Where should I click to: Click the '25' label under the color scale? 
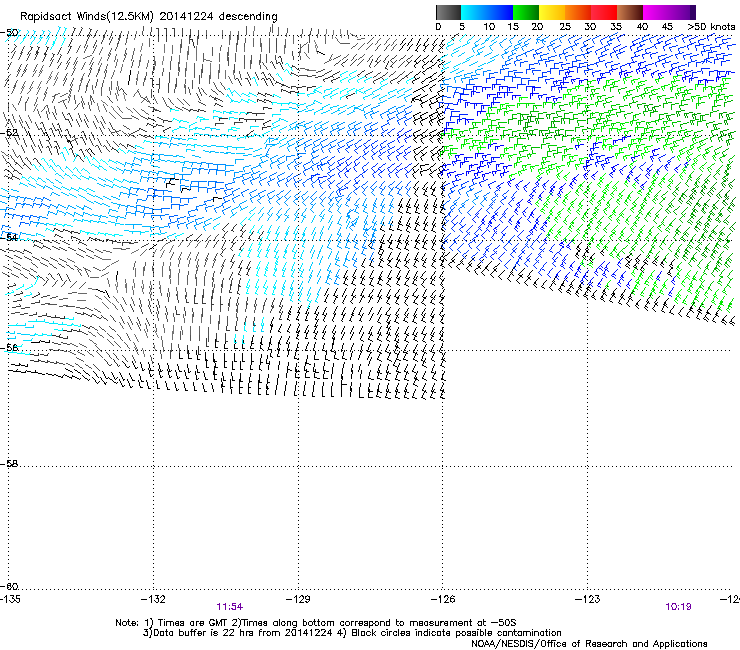click(x=565, y=27)
